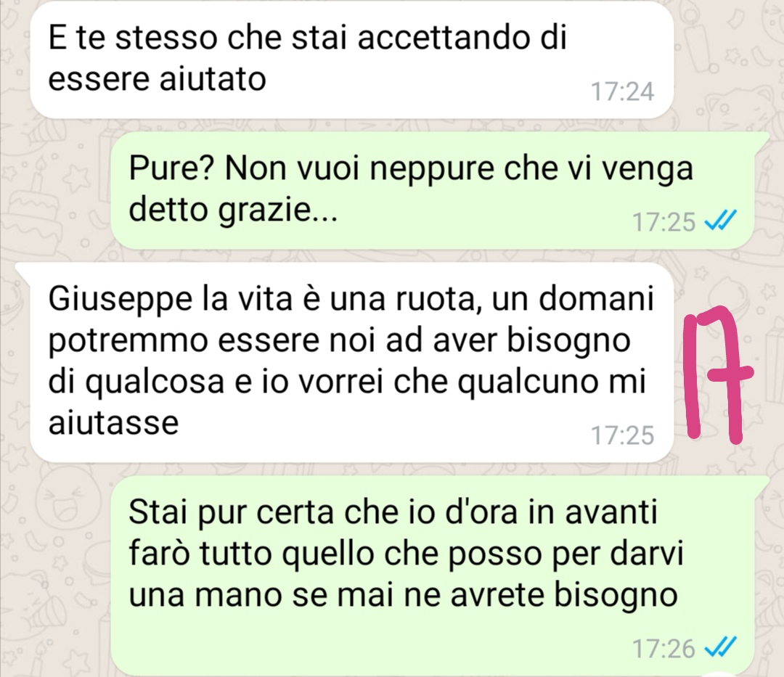784x677 pixels.
Task: Click the blue double-check read receipt at 17:25
Action: [721, 220]
